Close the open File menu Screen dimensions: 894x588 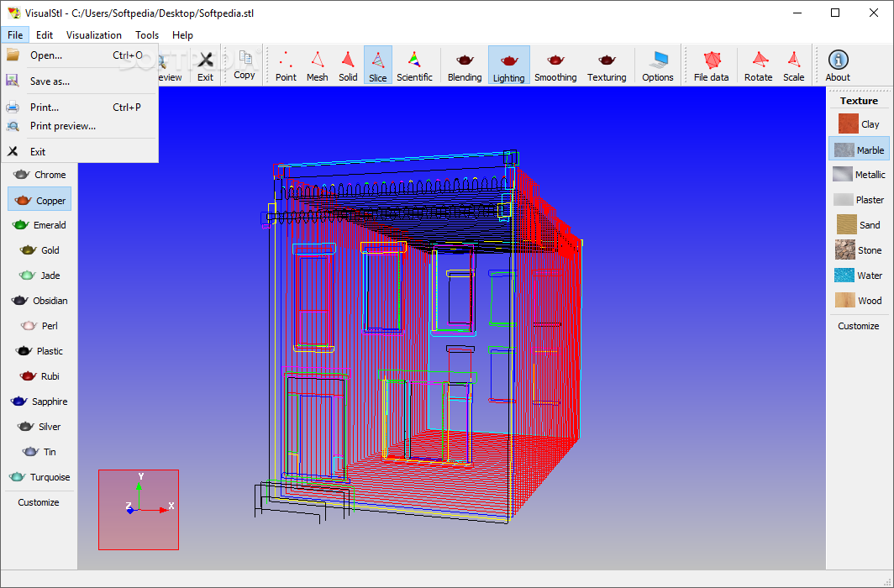point(15,34)
